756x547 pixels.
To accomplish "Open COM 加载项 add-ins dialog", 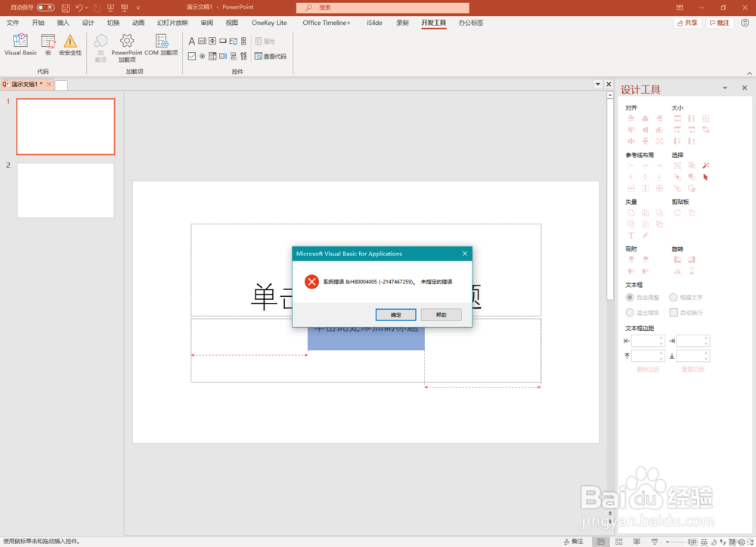I will click(x=161, y=45).
